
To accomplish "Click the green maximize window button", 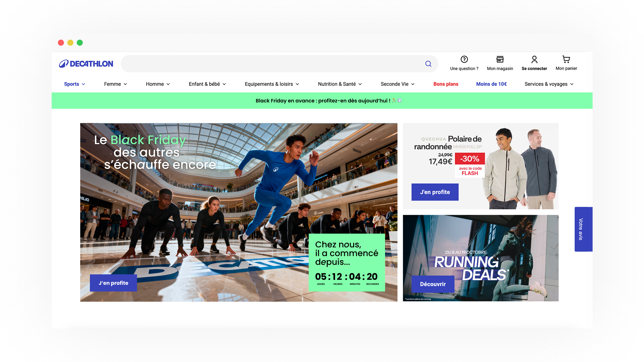I will coord(80,43).
